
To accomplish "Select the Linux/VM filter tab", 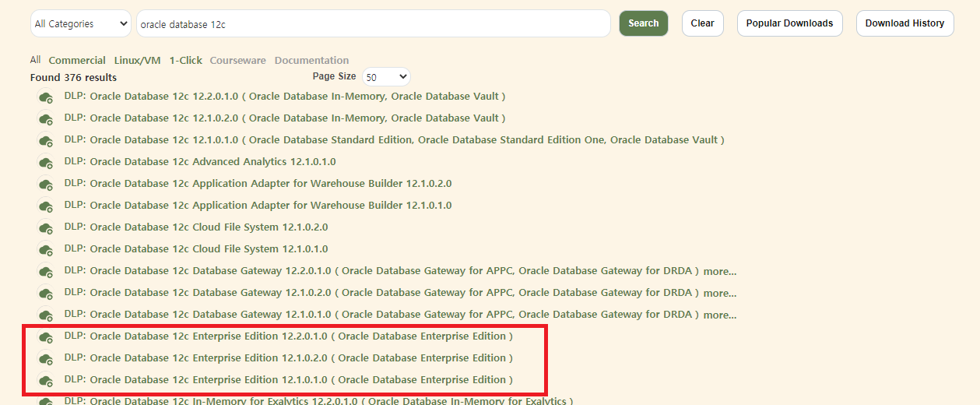I will pyautogui.click(x=137, y=60).
